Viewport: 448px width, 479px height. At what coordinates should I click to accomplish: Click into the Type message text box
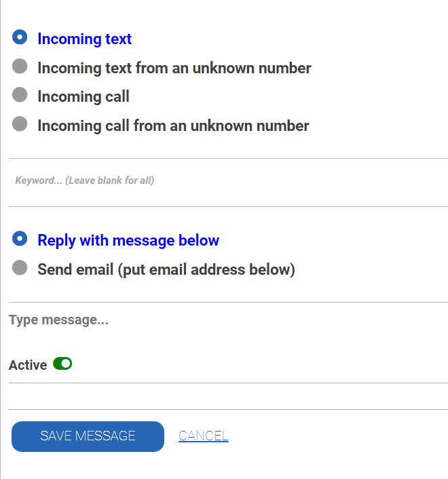(228, 320)
